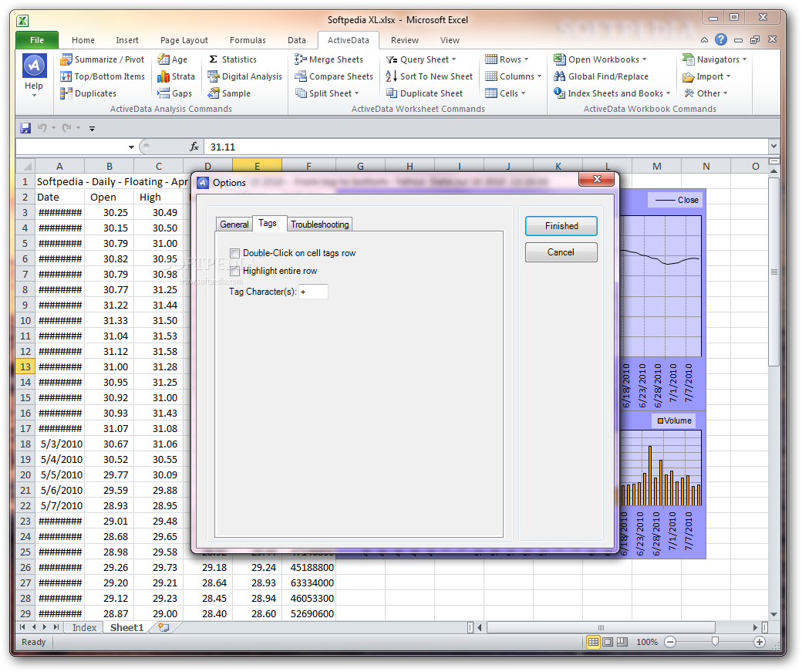Open the File tab

[37, 40]
